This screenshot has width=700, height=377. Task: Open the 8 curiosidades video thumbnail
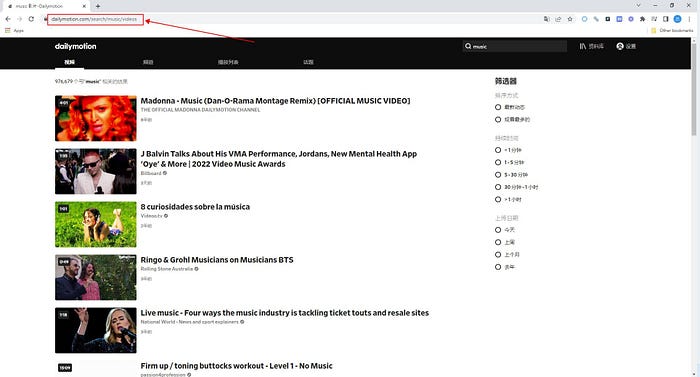point(96,224)
